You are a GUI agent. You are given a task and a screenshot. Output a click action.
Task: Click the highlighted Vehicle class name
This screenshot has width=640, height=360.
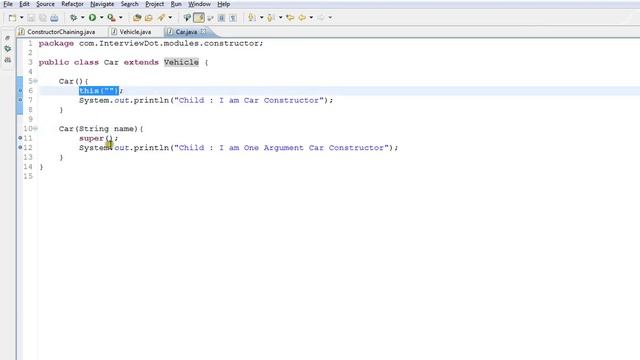[x=181, y=62]
